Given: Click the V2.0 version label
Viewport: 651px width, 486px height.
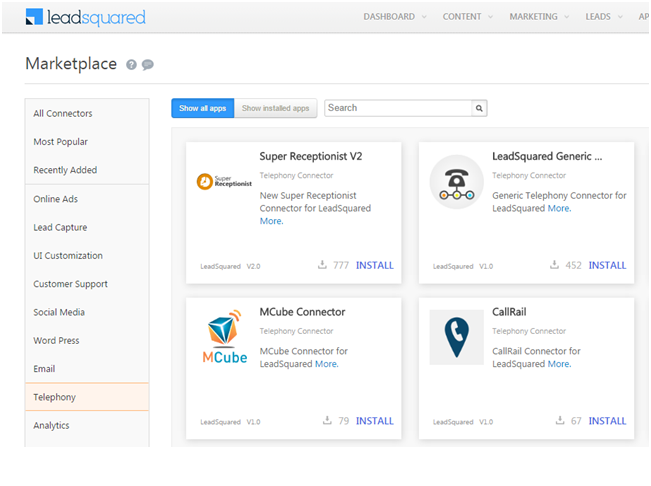Looking at the screenshot, I should coord(253,266).
